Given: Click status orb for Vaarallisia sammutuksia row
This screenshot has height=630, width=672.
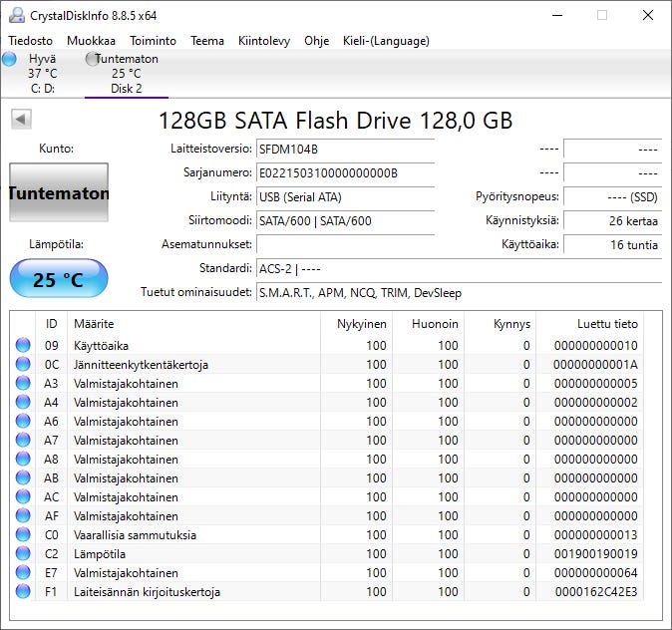Looking at the screenshot, I should coord(23,535).
